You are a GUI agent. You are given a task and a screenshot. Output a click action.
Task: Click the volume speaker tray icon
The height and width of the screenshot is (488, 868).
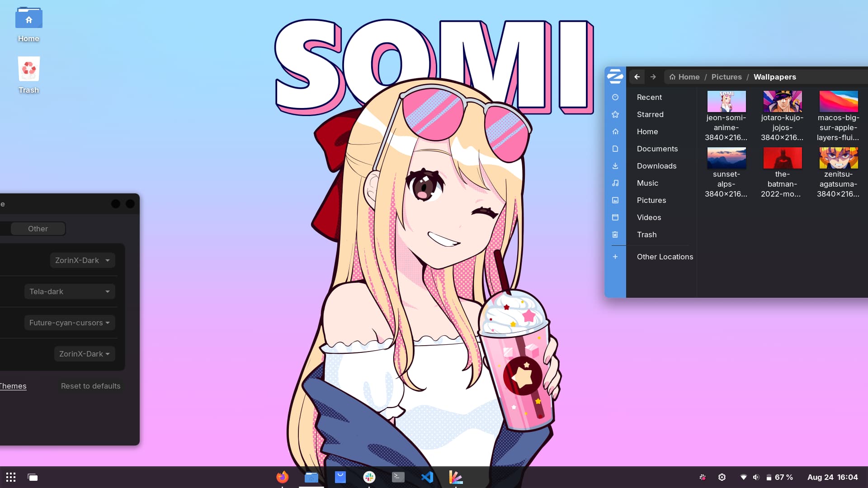point(756,477)
